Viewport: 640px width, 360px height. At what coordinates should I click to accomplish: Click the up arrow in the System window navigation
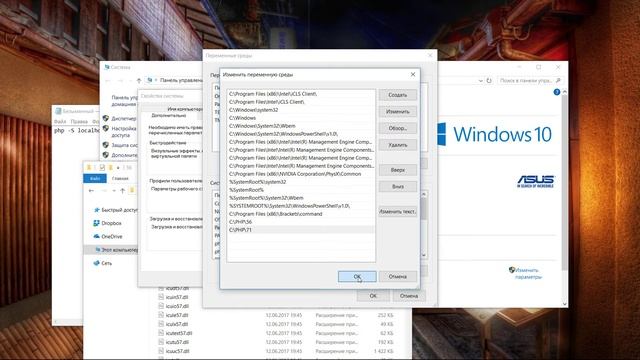(139, 80)
